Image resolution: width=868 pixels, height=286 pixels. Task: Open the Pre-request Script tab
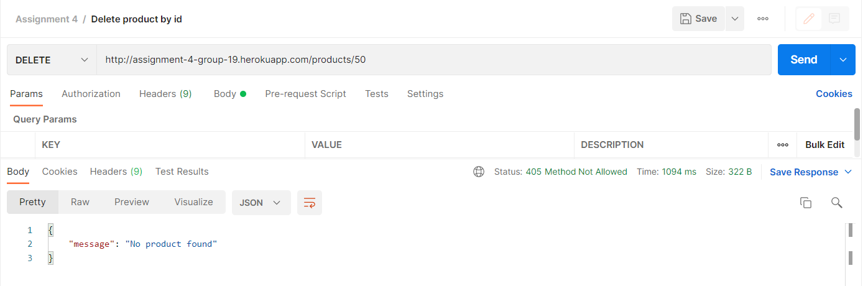[305, 94]
